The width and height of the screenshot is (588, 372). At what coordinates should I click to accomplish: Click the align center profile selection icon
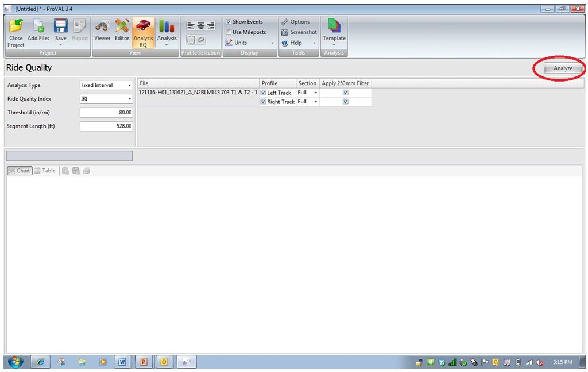(x=200, y=26)
